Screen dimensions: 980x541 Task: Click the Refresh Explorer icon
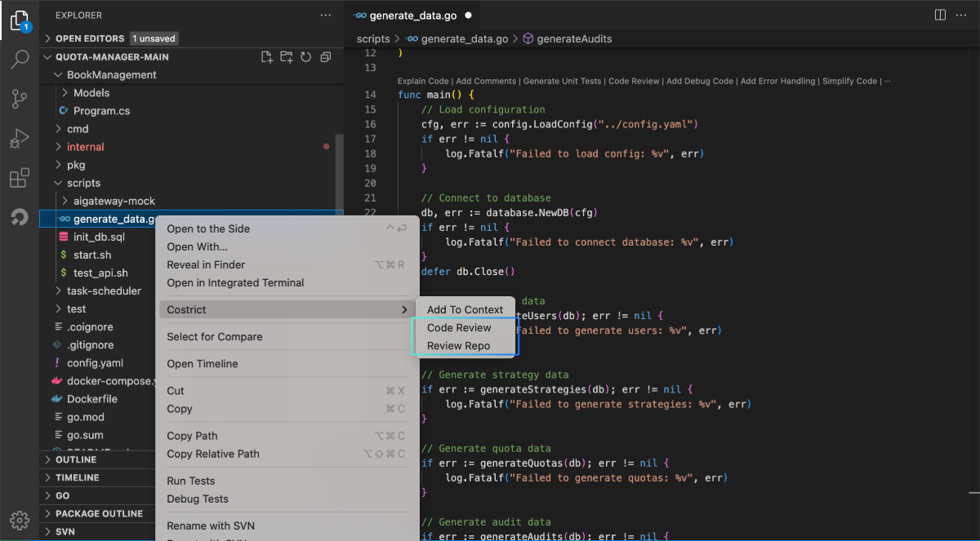(x=305, y=57)
